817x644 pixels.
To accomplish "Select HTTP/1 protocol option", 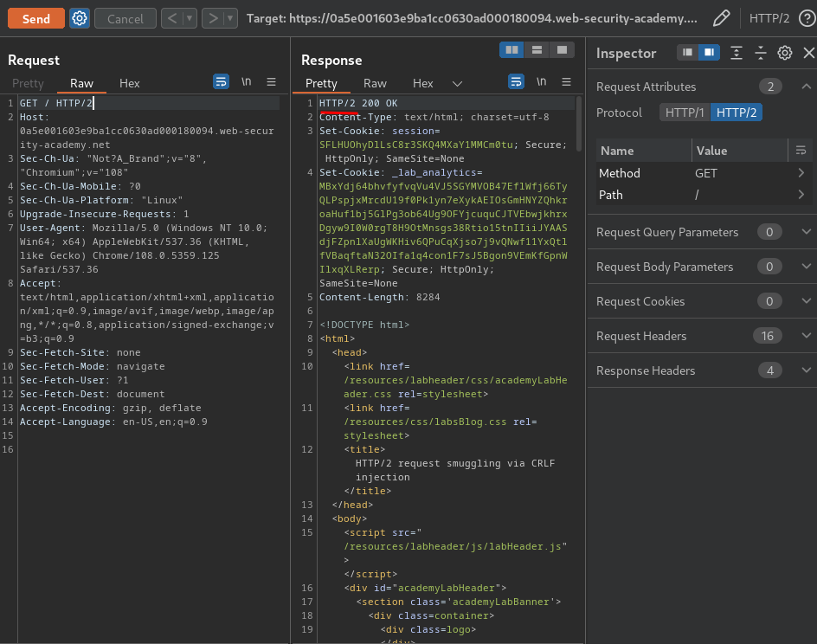I will [x=685, y=113].
